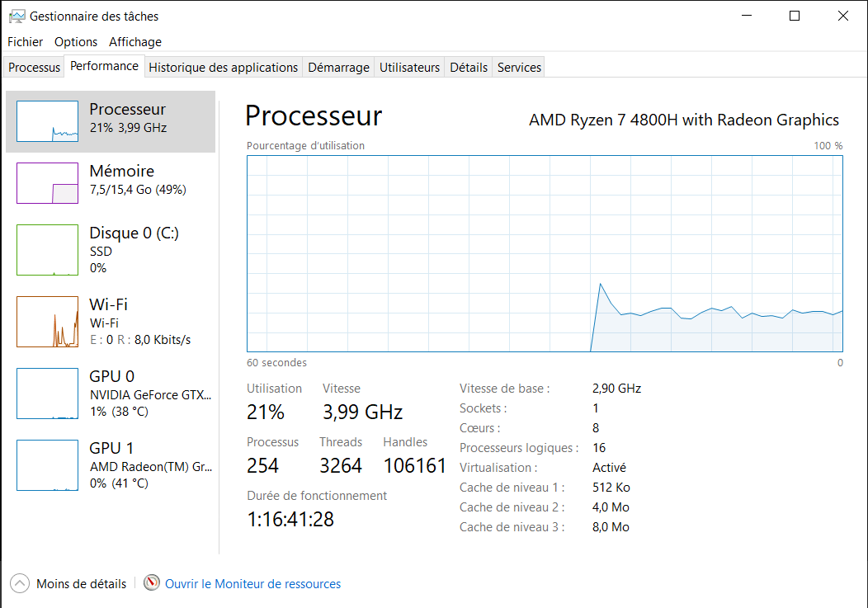The width and height of the screenshot is (868, 608).
Task: Switch to the Détails tab
Action: point(469,68)
